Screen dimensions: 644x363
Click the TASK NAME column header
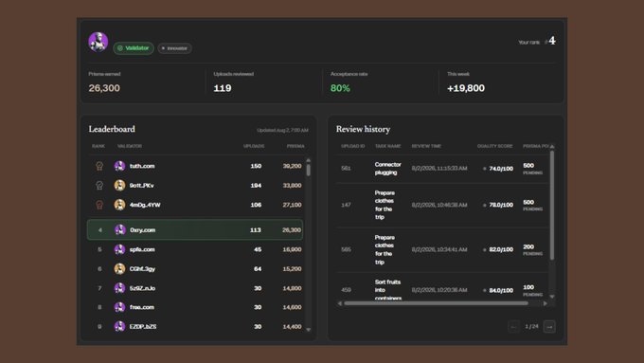[387, 146]
